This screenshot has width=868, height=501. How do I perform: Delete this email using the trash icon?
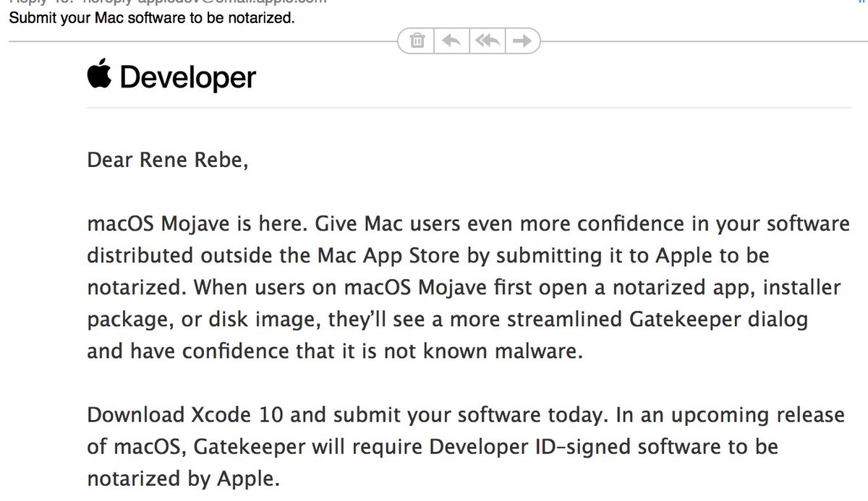click(x=417, y=40)
